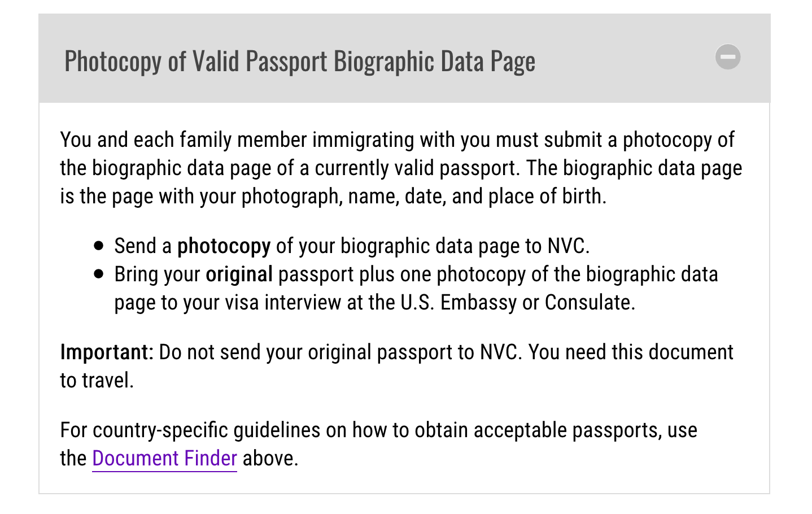Click 'Do not send your original passport' sentence
This screenshot has width=812, height=514.
(340, 352)
